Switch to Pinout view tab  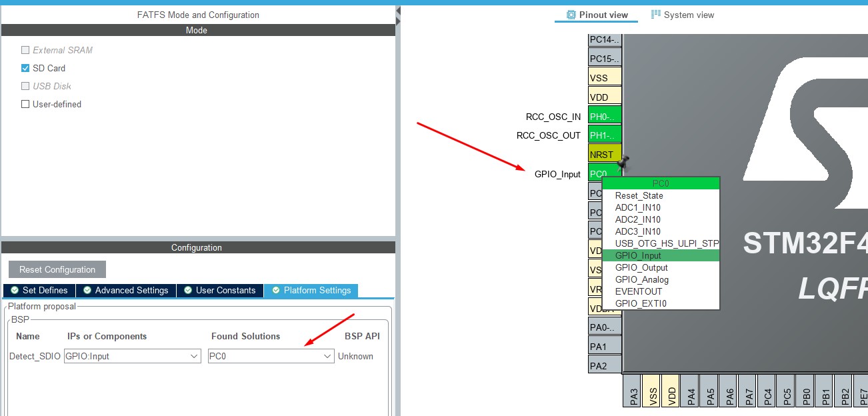[597, 15]
